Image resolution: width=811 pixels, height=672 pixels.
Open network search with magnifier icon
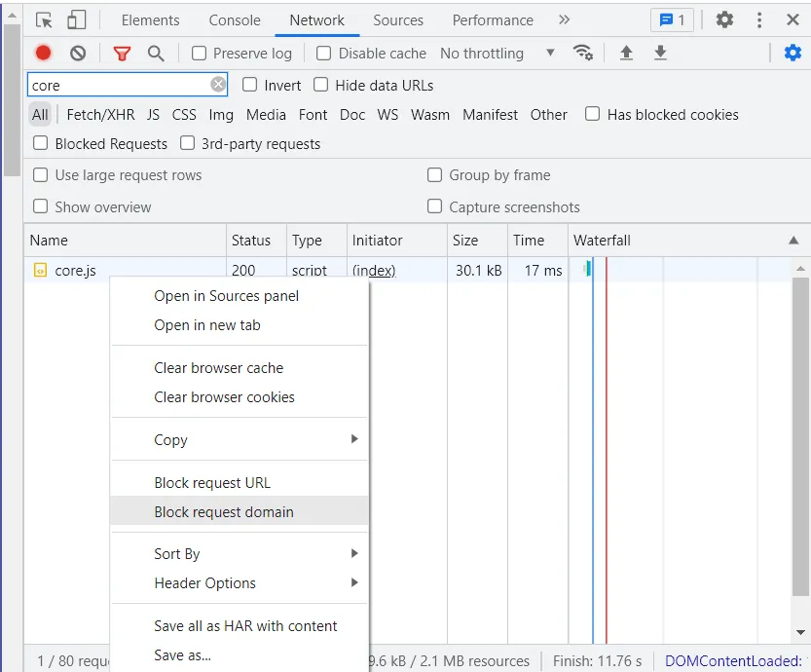[x=156, y=54]
